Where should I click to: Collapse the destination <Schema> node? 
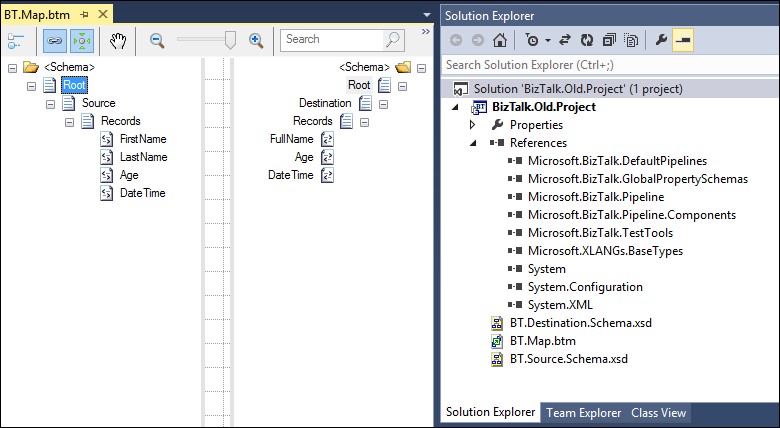(x=421, y=68)
